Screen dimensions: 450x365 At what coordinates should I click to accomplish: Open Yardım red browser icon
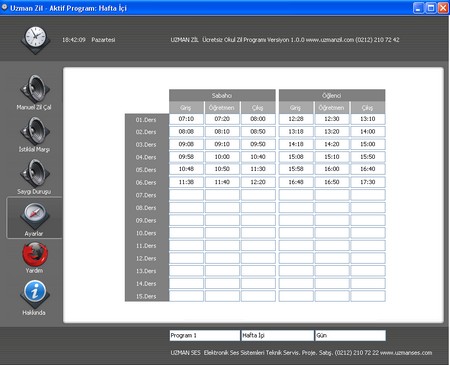point(35,254)
